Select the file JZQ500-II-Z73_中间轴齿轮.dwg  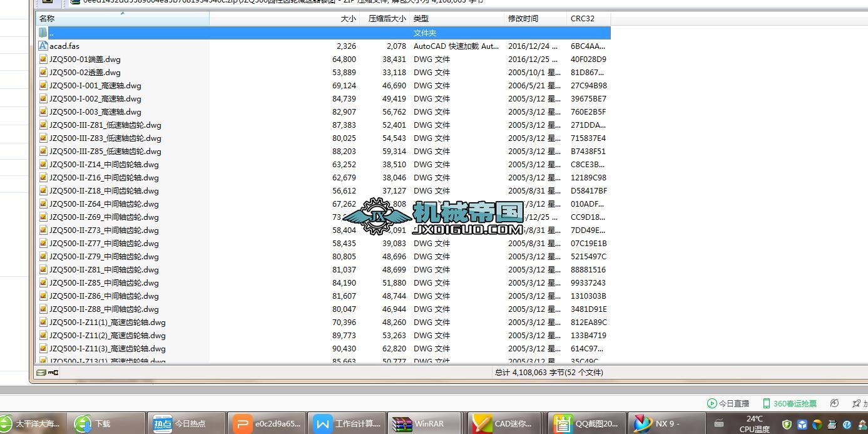click(104, 230)
